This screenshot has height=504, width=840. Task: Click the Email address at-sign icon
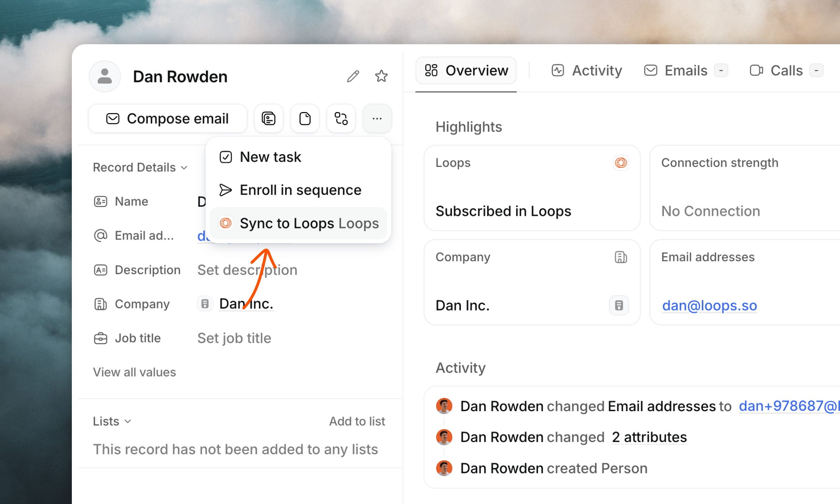(x=101, y=235)
